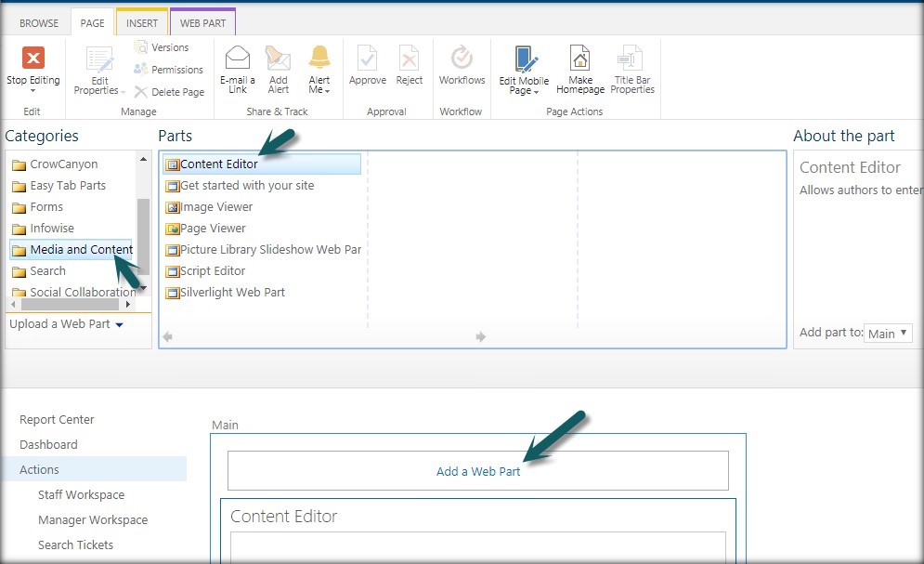Expand the Stop Editing dropdown arrow
Image resolution: width=924 pixels, height=564 pixels.
coord(33,91)
